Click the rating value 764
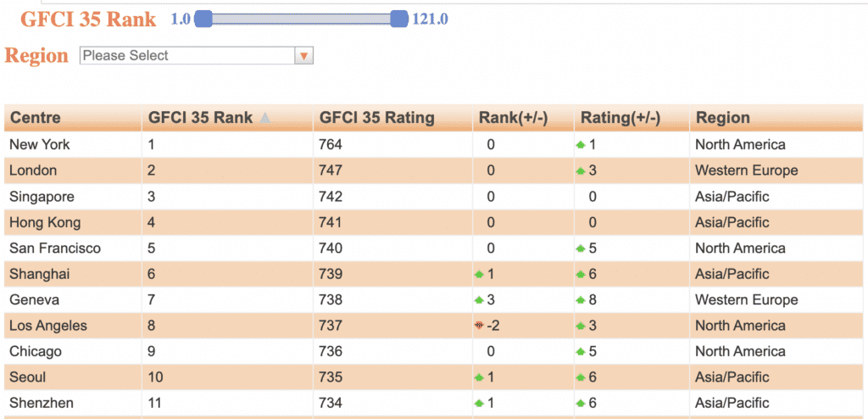The width and height of the screenshot is (868, 419). pyautogui.click(x=331, y=145)
